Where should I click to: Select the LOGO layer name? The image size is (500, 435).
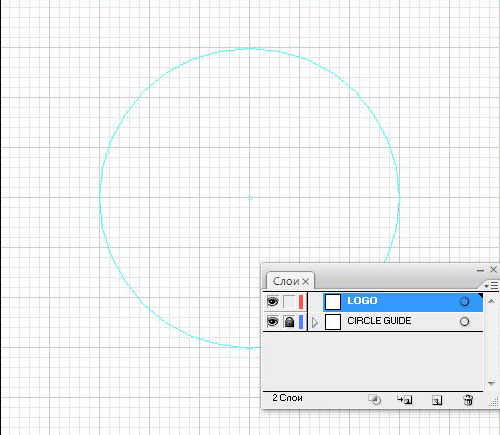(x=362, y=301)
